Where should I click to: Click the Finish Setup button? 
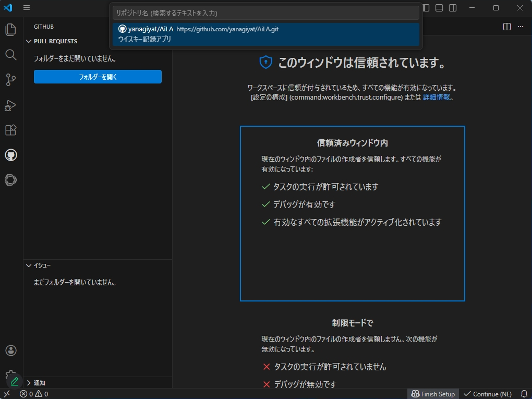[432, 394]
